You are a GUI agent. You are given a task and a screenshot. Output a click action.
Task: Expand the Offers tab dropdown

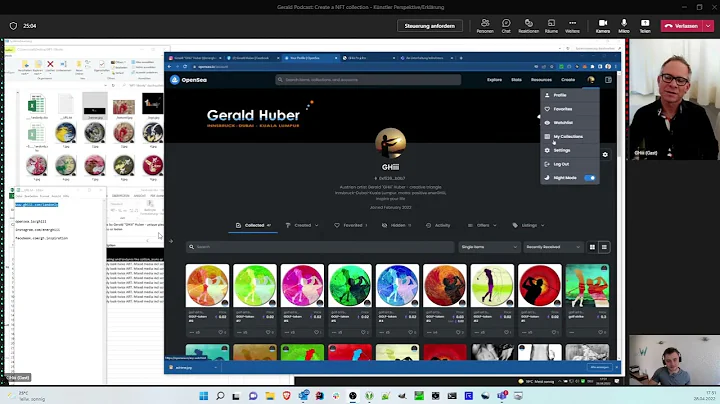click(495, 225)
